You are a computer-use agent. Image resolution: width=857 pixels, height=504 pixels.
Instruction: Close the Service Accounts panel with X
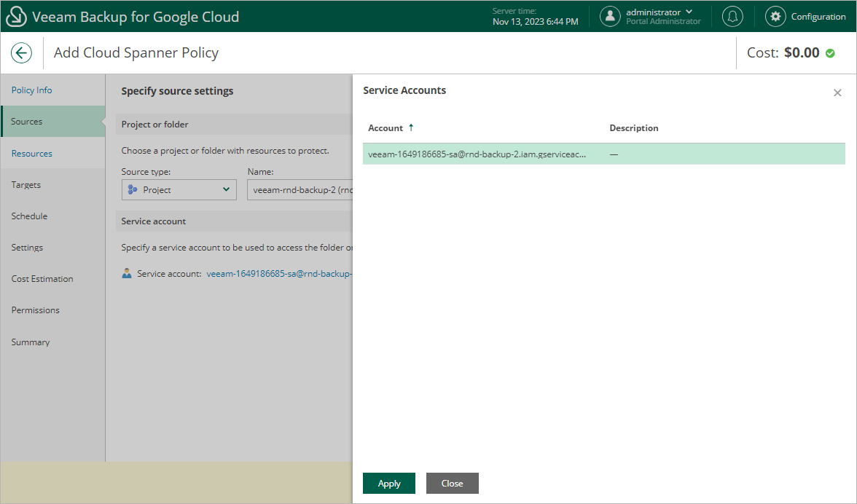pos(837,92)
